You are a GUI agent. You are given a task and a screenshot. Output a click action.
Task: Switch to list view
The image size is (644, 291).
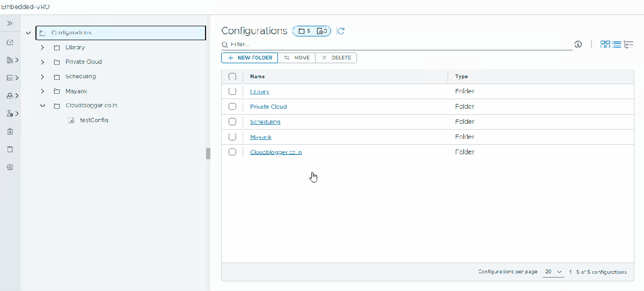(617, 44)
